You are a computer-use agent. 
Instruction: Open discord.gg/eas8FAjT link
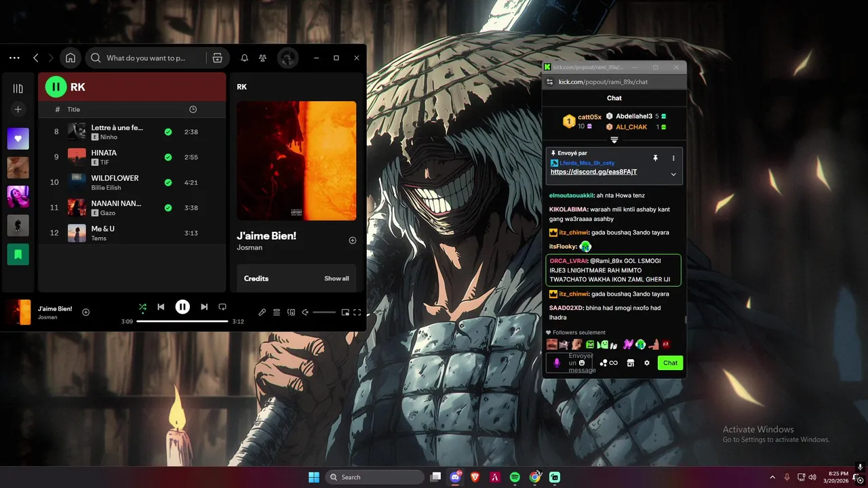pyautogui.click(x=593, y=172)
